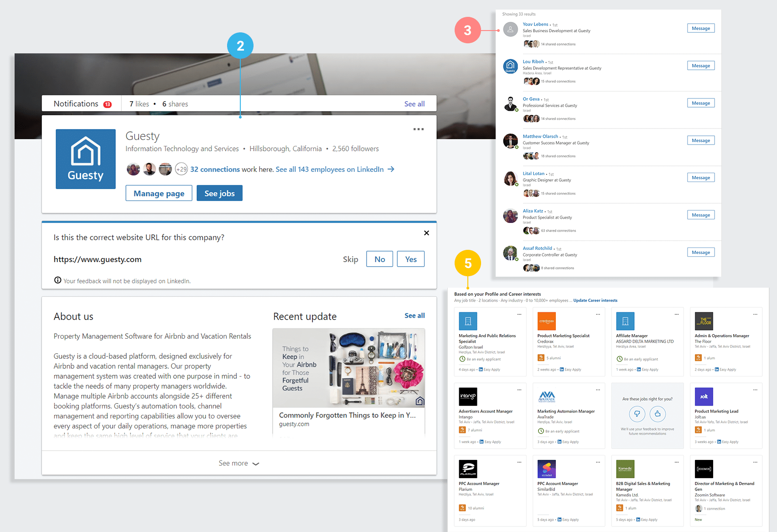Image resolution: width=777 pixels, height=532 pixels.
Task: Click the info icon beside feedback note
Action: point(57,280)
